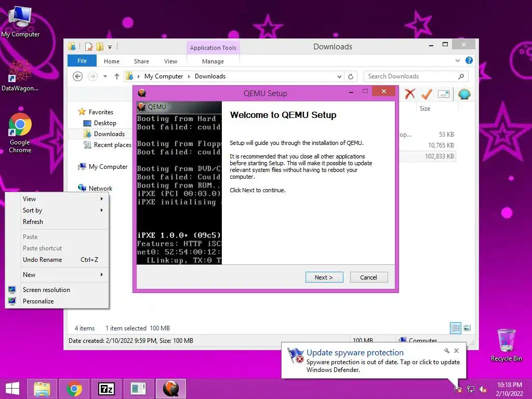Open the Manage ribbon tab

212,61
